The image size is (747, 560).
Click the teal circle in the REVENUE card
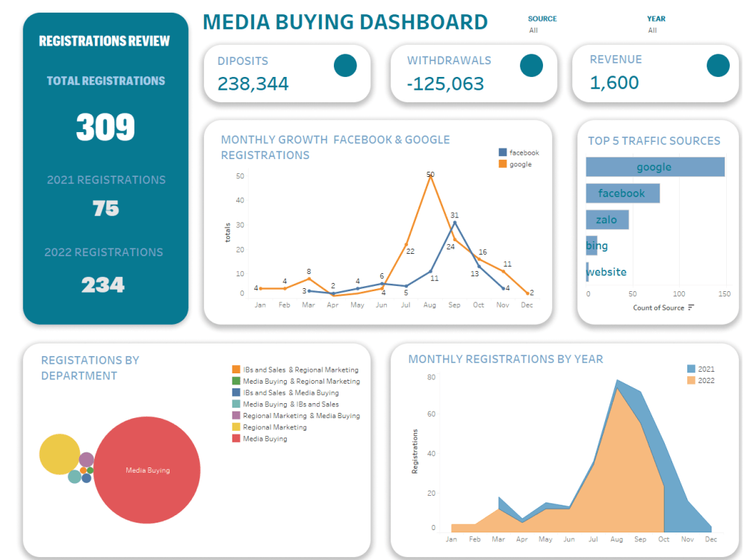(x=718, y=66)
